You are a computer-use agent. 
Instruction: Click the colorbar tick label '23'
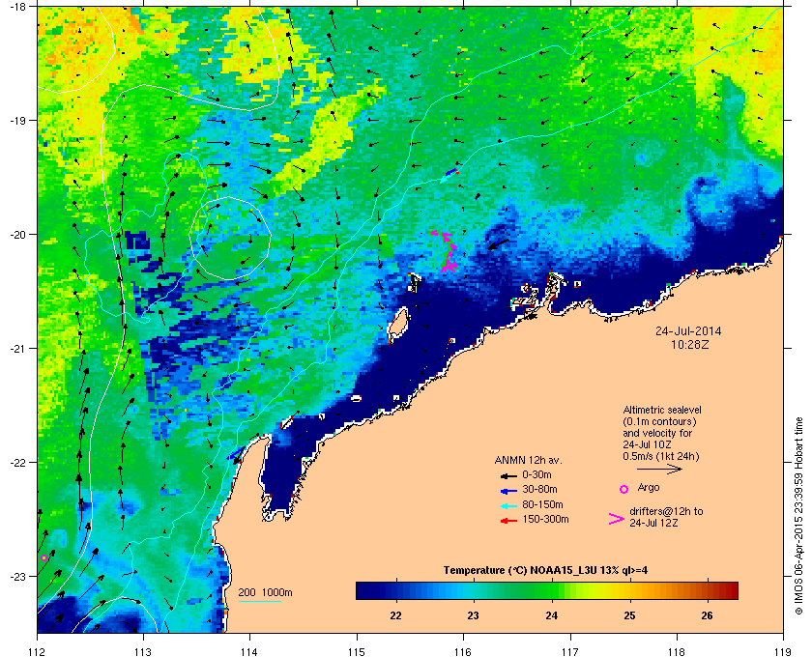(474, 615)
